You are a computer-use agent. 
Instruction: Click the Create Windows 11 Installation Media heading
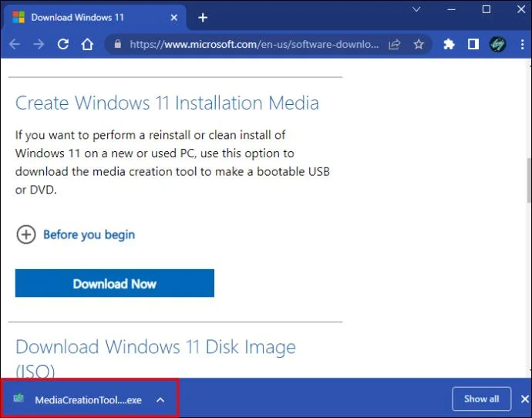pyautogui.click(x=167, y=103)
